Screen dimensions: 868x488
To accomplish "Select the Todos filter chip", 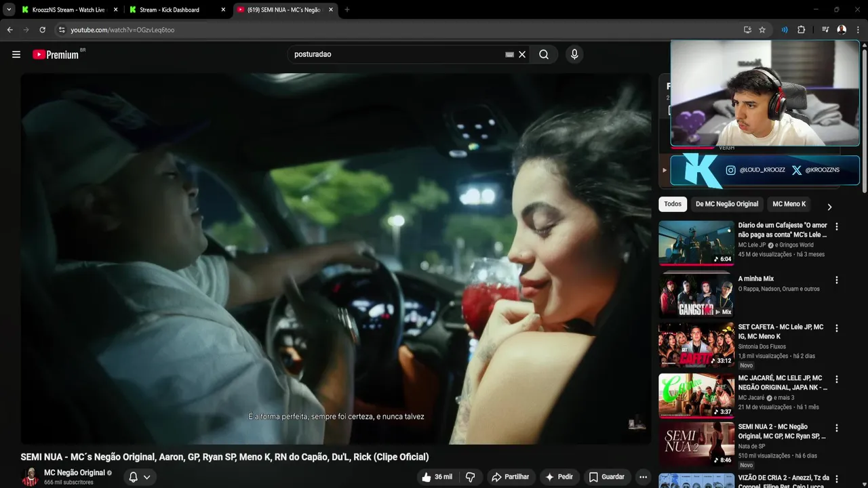I will tap(673, 204).
